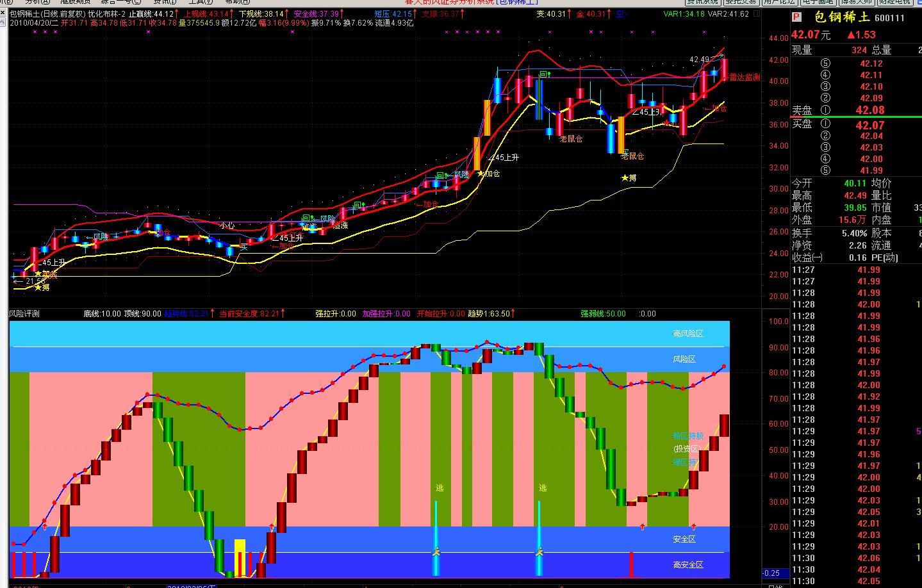The width and height of the screenshot is (922, 588).
Task: Click the 净资 value 2.26
Action: (x=858, y=245)
